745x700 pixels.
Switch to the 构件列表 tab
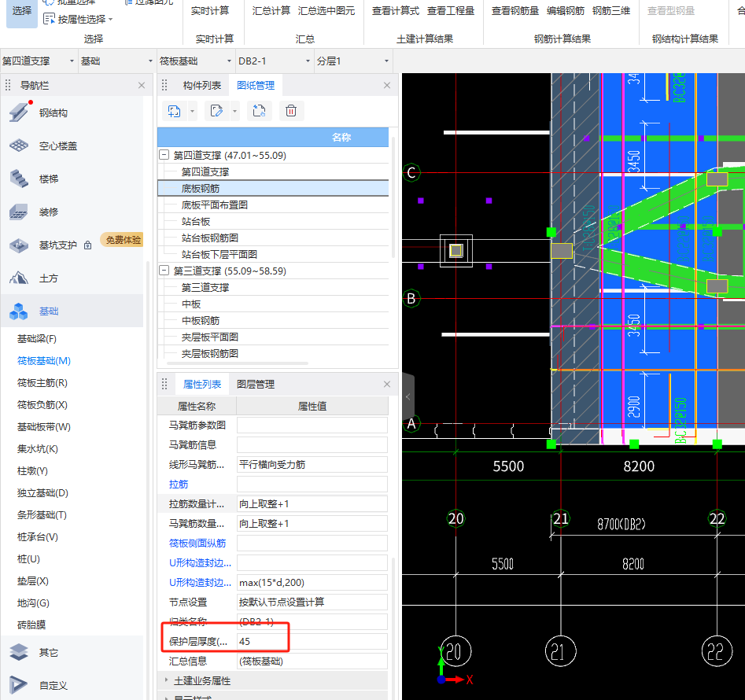point(202,86)
